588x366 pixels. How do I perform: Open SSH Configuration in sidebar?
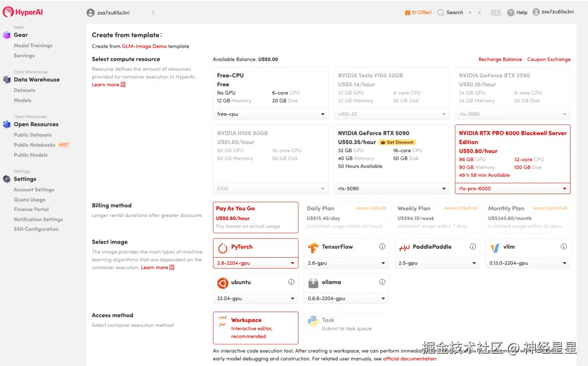36,229
